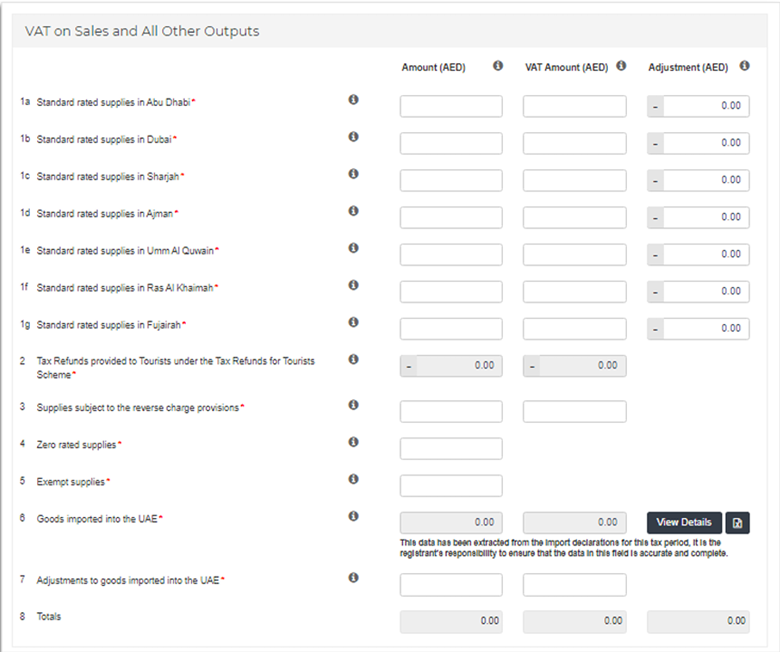Show info for Standard rated supplies in Abu Dhabi
The height and width of the screenshot is (652, 780).
click(353, 100)
